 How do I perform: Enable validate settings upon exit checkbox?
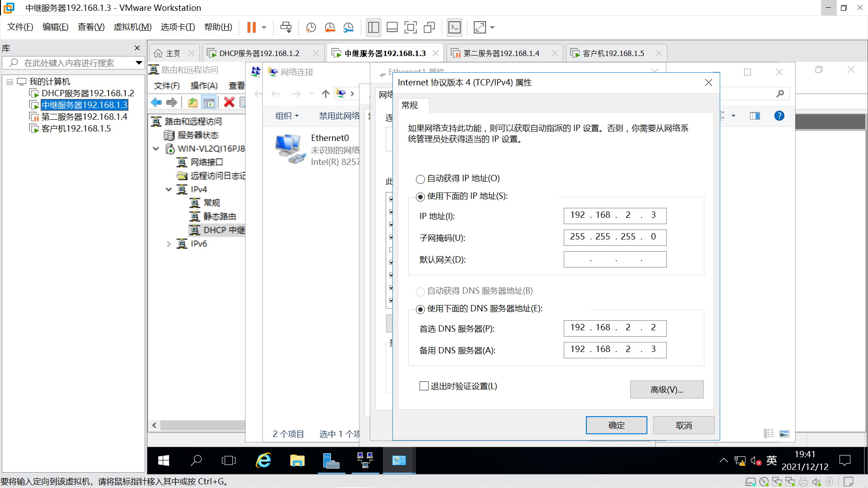(x=424, y=386)
